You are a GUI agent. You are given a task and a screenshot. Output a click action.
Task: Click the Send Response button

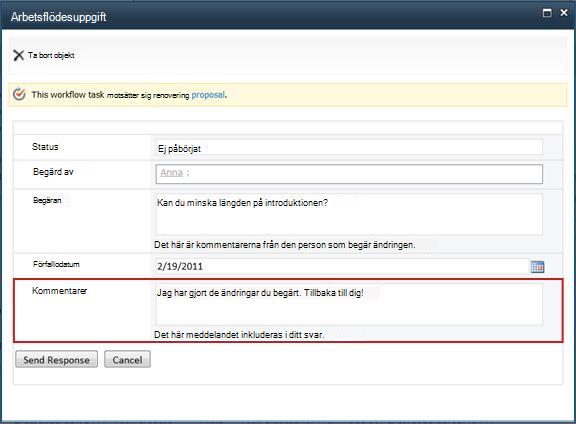(x=57, y=359)
